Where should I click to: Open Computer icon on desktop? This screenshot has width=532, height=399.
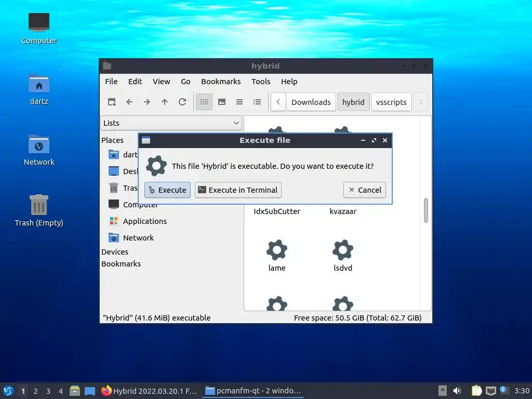(x=39, y=29)
